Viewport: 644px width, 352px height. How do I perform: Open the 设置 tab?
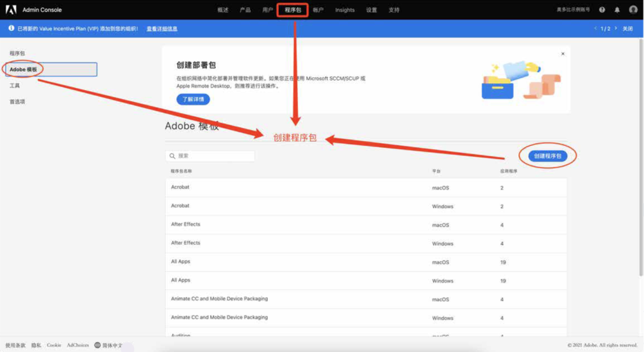pyautogui.click(x=371, y=10)
